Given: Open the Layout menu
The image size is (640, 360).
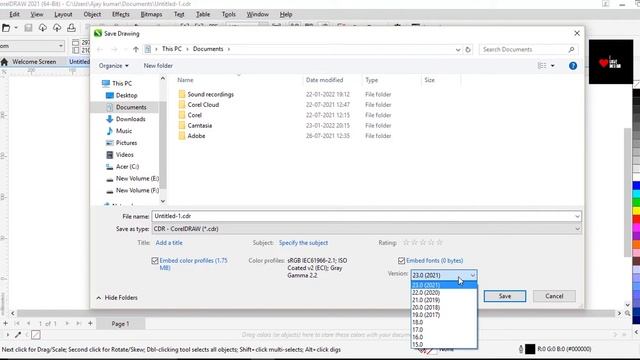Looking at the screenshot, I should click(63, 14).
